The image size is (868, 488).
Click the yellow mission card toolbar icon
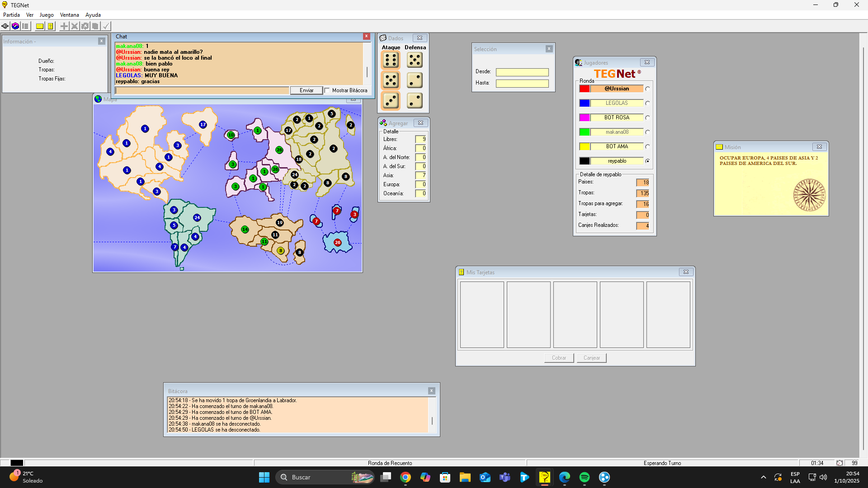(x=40, y=26)
